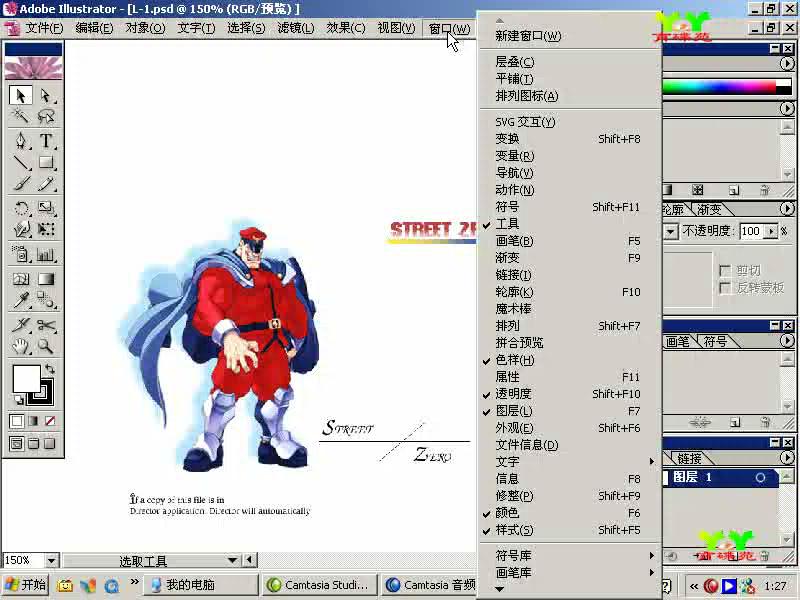Open the zoom level 150% dropdown
The height and width of the screenshot is (600, 800).
pyautogui.click(x=52, y=561)
